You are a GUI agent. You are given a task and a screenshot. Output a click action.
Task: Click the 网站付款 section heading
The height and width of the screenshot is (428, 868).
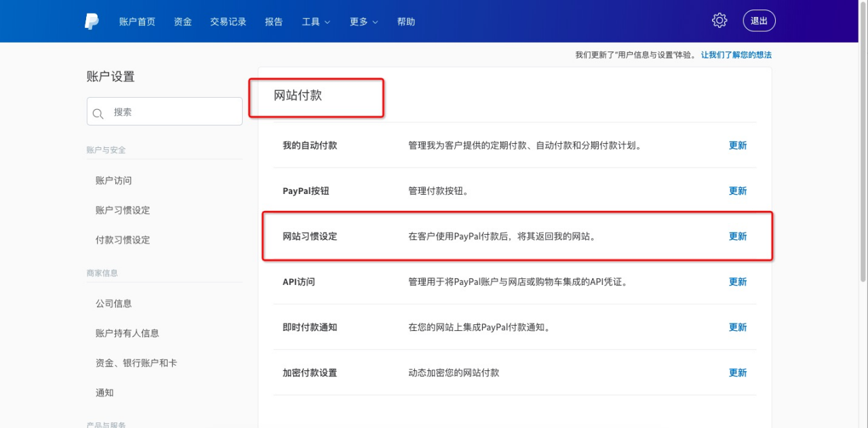(x=298, y=96)
